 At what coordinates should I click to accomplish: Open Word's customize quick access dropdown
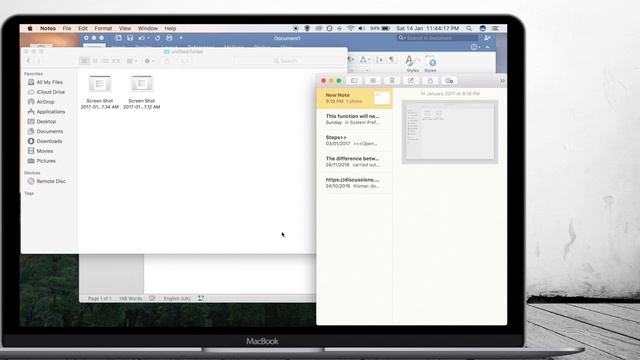point(181,38)
